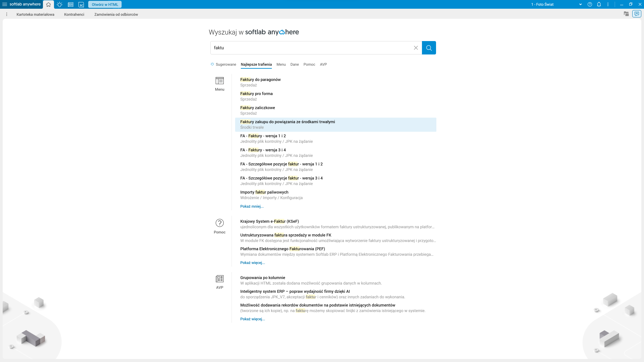Open the Kontrahenci shortcut
This screenshot has width=644, height=362.
[74, 14]
